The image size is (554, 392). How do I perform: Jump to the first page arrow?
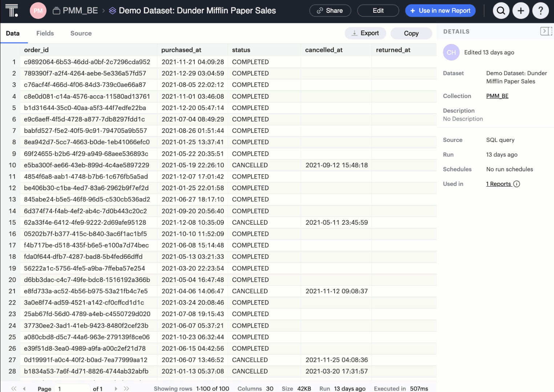(x=14, y=388)
